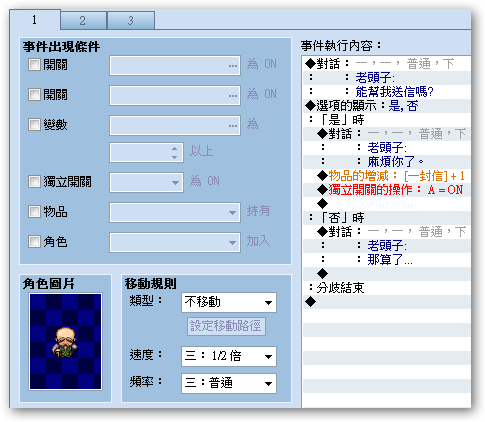Decrease the 以上 value with the down arrow
Screen dimensions: 485x422
pos(175,157)
